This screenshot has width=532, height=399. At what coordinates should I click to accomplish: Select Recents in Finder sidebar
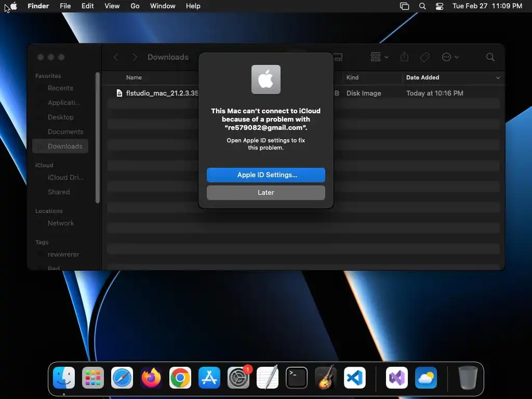click(60, 88)
